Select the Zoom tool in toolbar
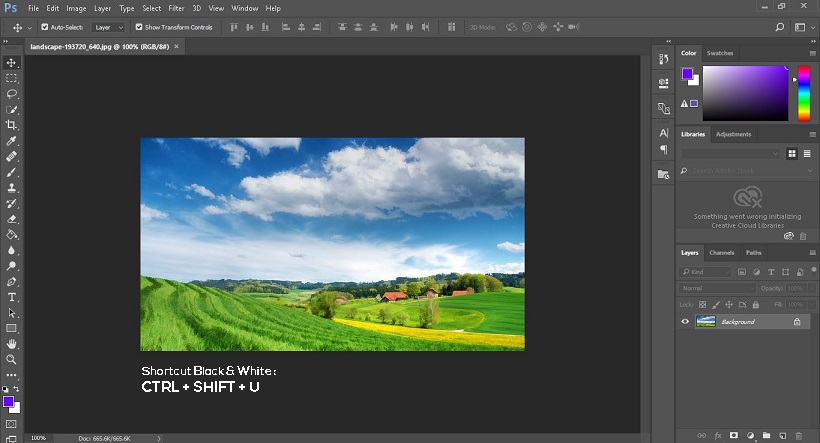 tap(12, 359)
